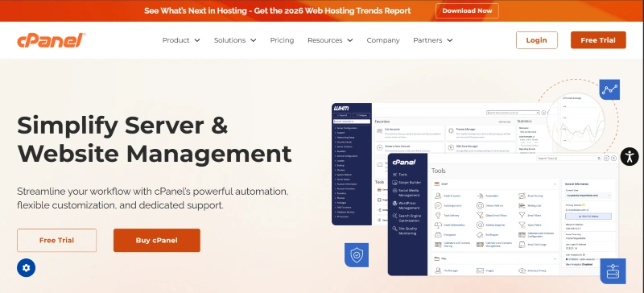Click the cPanel logo in the header
Image resolution: width=644 pixels, height=293 pixels.
coord(51,40)
